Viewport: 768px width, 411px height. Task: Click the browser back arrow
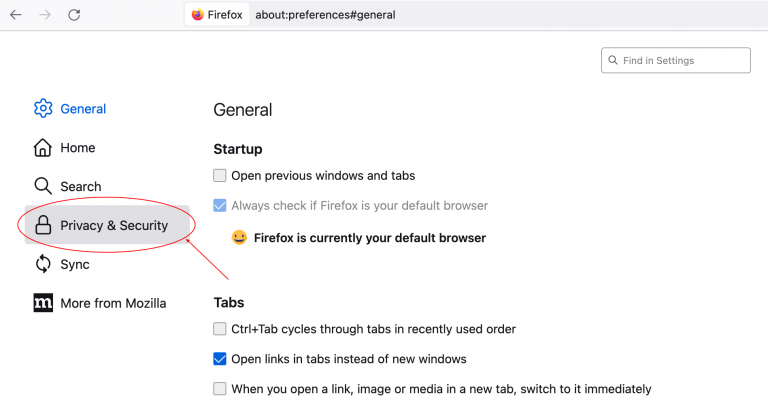click(x=16, y=15)
